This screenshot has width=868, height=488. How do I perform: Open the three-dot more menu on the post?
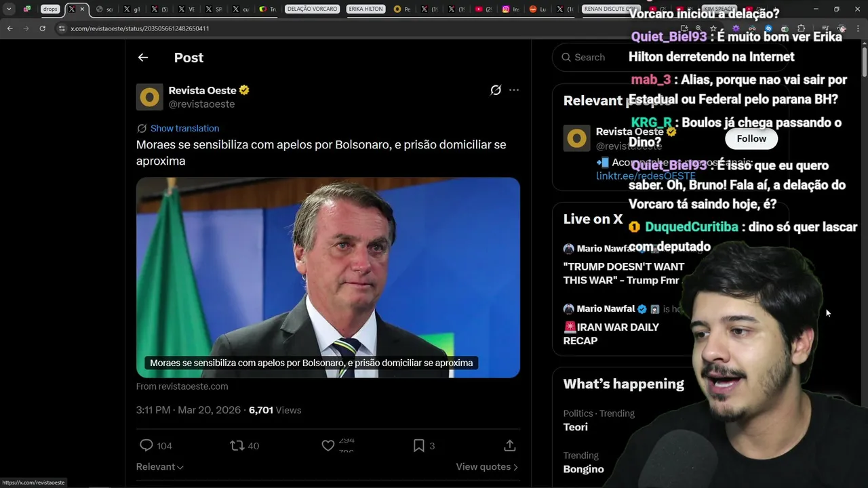coord(514,90)
